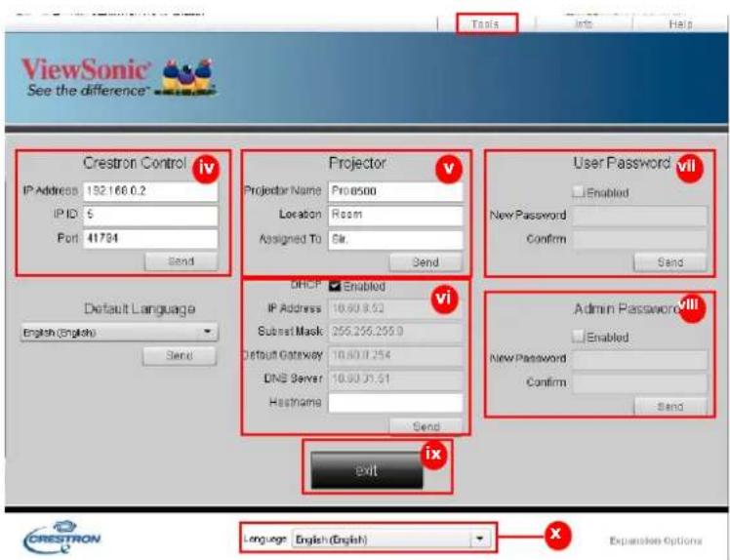
Task: Click the exit button
Action: 367,470
